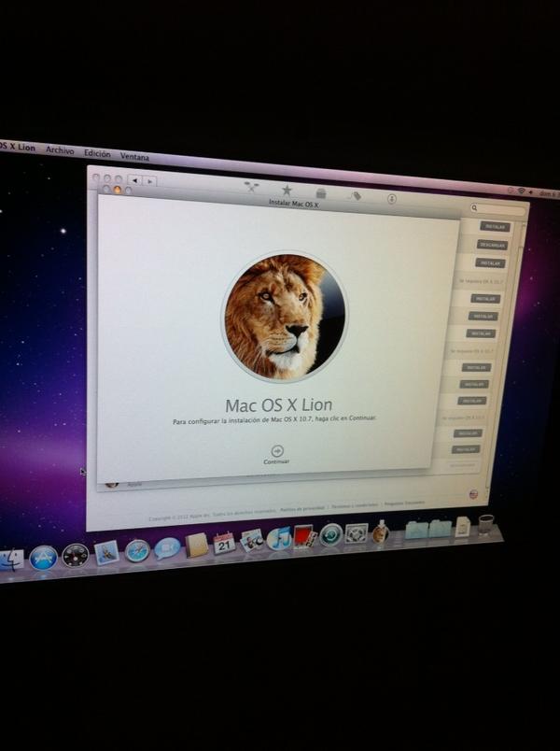
Task: Open the Edición menu
Action: pos(97,153)
